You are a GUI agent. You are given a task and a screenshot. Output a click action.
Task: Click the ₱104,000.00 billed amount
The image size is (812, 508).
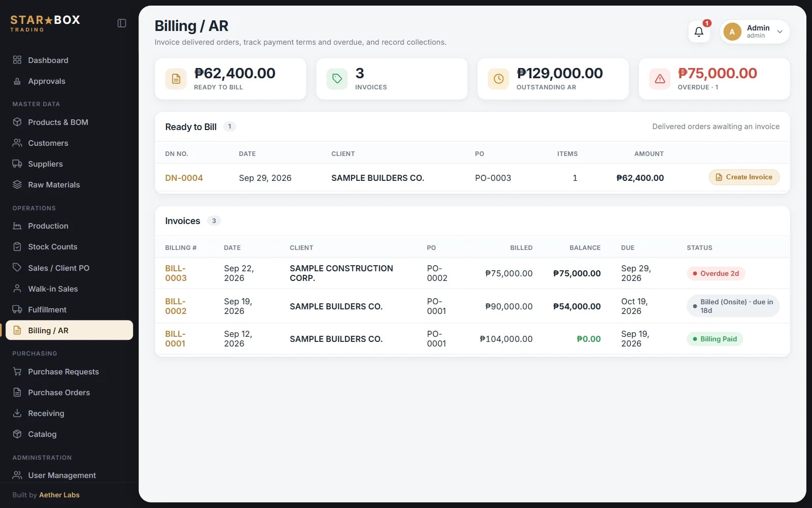(506, 339)
